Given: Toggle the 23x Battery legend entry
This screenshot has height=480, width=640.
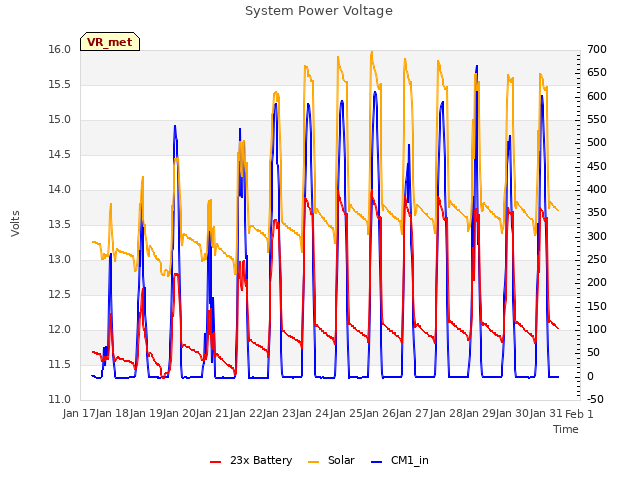Looking at the screenshot, I should point(251,460).
